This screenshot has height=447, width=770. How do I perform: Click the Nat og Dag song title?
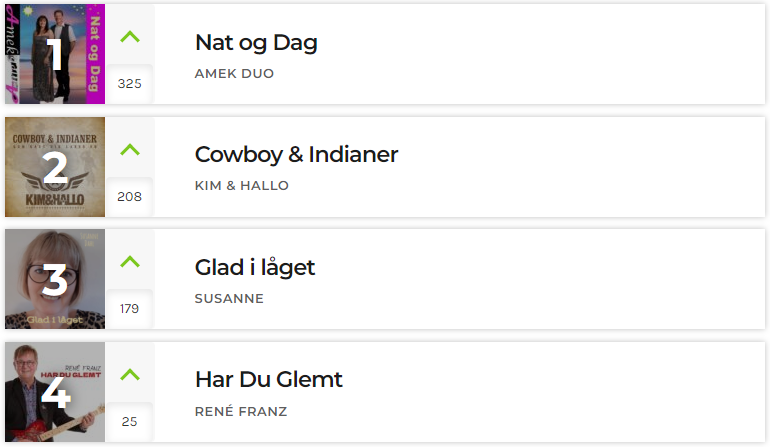point(256,43)
